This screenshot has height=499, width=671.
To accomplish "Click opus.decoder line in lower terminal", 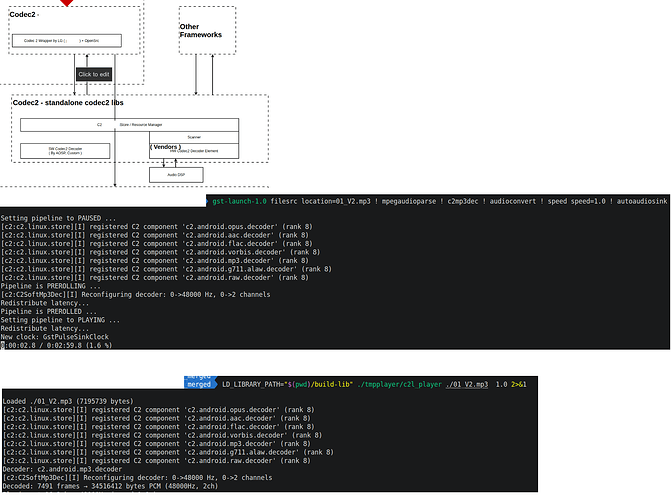I will tap(158, 410).
